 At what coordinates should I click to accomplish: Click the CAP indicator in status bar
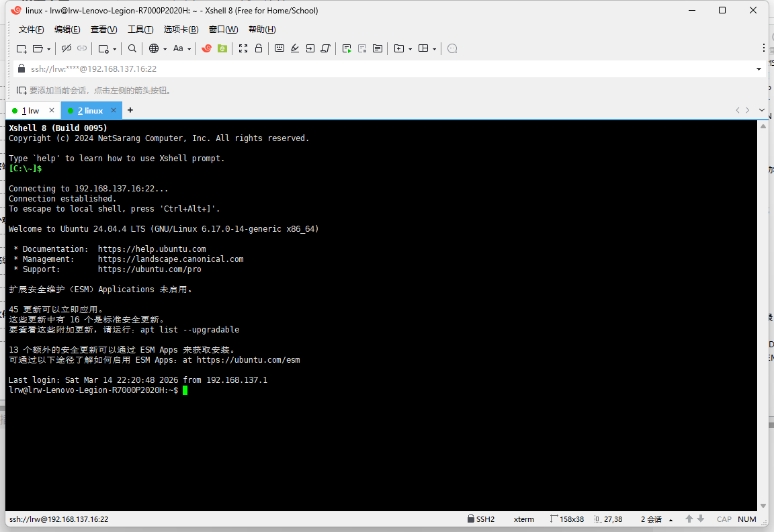tap(724, 519)
